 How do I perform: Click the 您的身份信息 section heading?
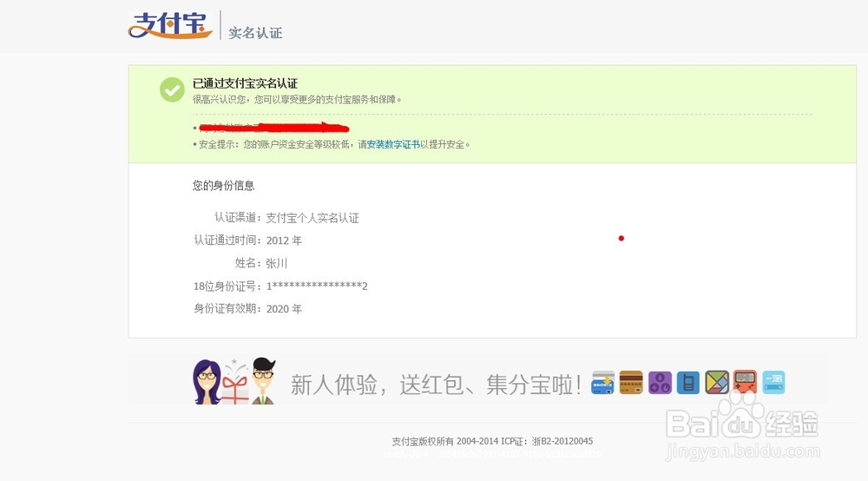tap(224, 186)
